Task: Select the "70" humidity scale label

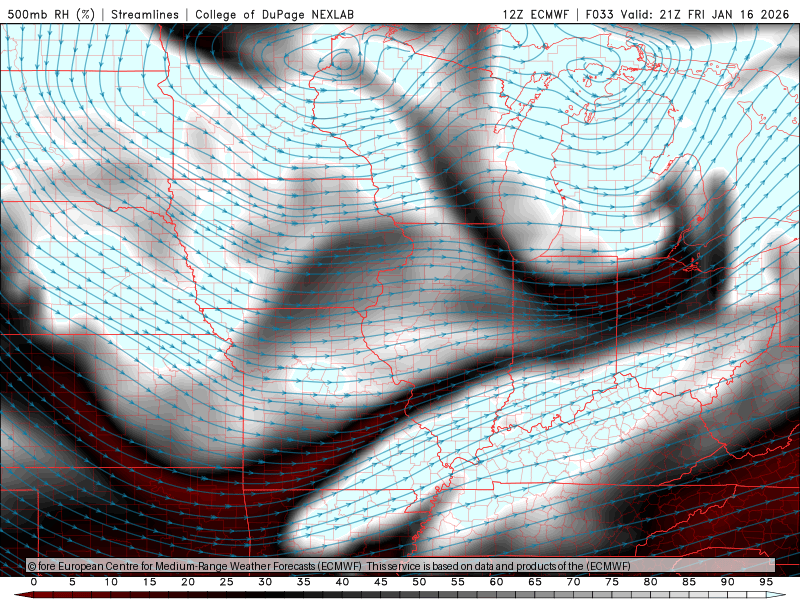Action: 573,582
